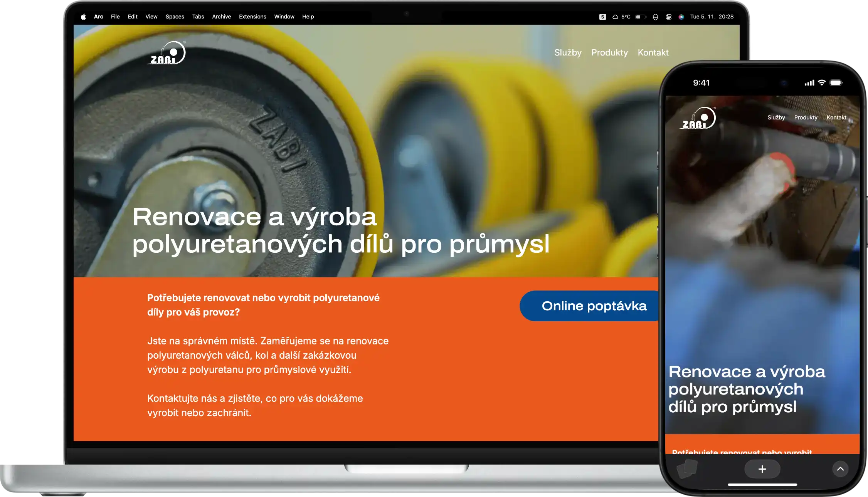Image resolution: width=868 pixels, height=497 pixels.
Task: Open the Služby link on desktop site
Action: [568, 52]
